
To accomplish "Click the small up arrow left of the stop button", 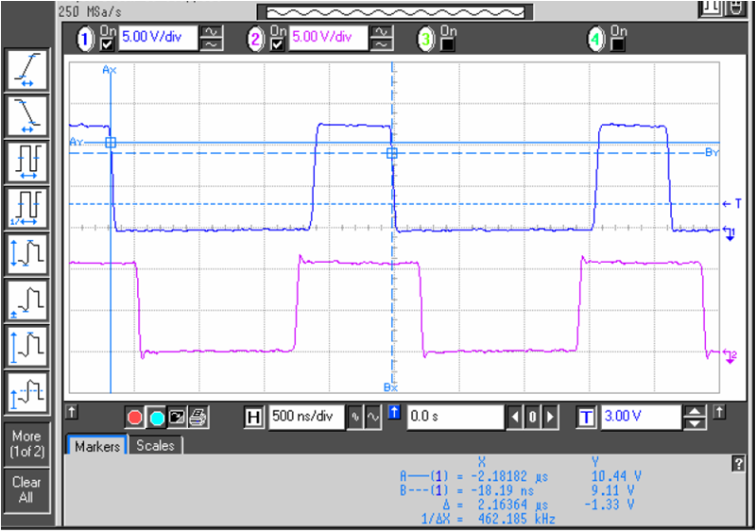I will tap(72, 412).
